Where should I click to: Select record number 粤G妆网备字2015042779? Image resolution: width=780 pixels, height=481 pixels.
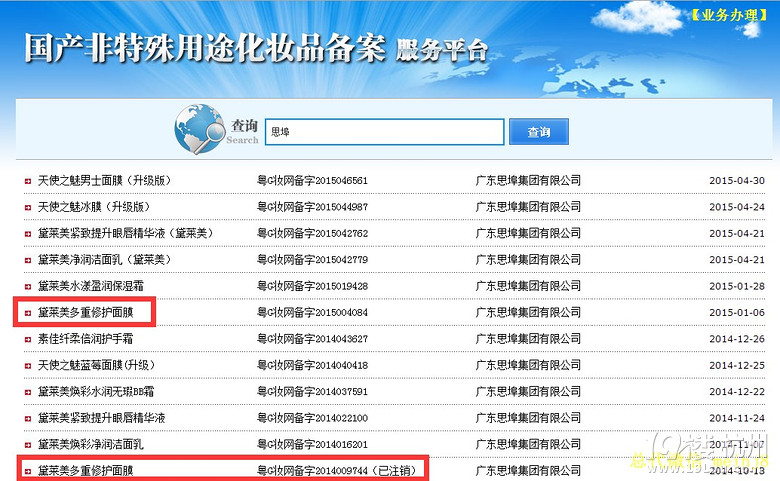click(x=312, y=260)
